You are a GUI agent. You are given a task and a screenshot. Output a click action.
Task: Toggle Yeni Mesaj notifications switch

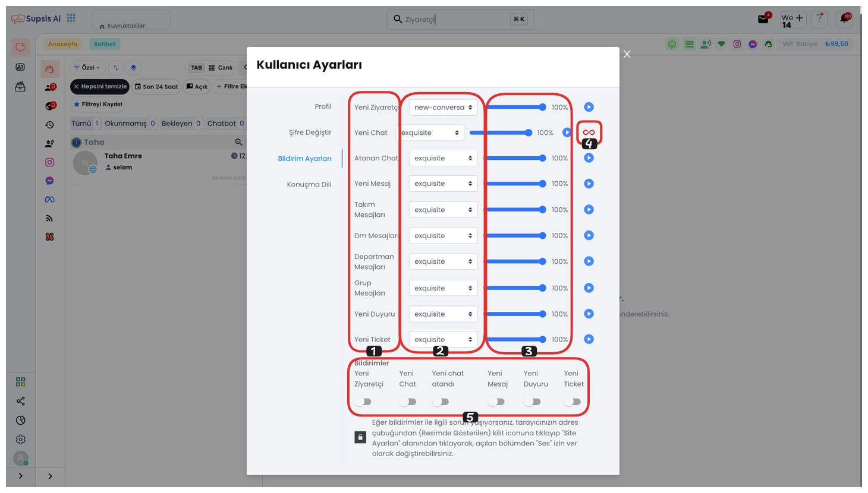coord(496,402)
